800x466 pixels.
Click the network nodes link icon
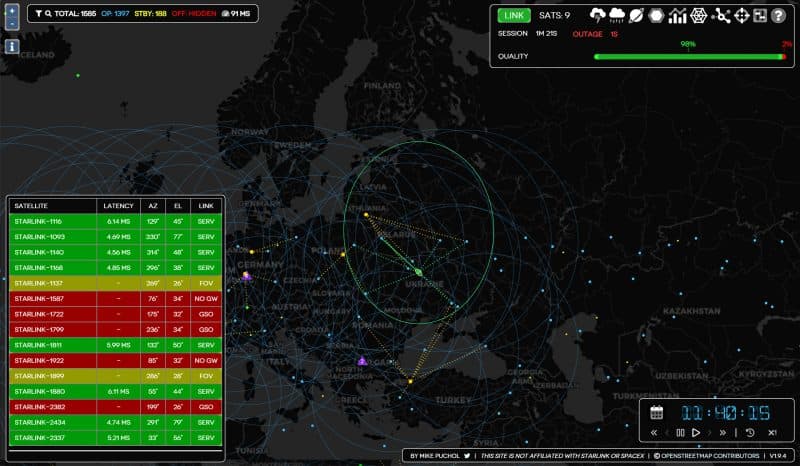721,15
